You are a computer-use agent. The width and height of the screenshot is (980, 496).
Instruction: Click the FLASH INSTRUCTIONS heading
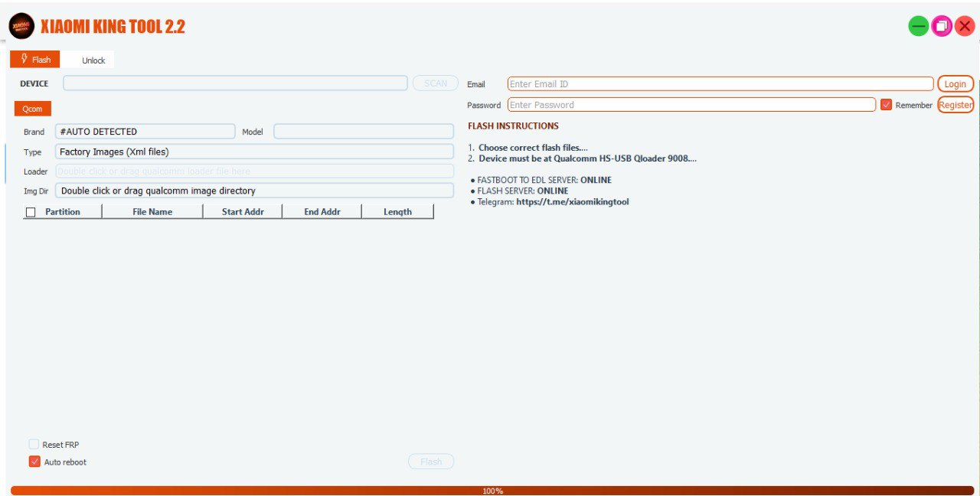pos(513,126)
